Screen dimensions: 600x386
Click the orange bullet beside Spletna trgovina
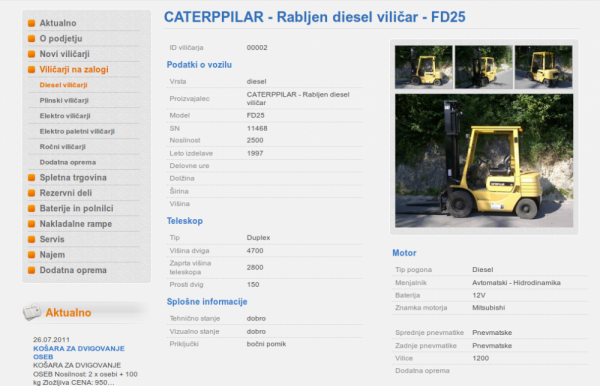[32, 178]
